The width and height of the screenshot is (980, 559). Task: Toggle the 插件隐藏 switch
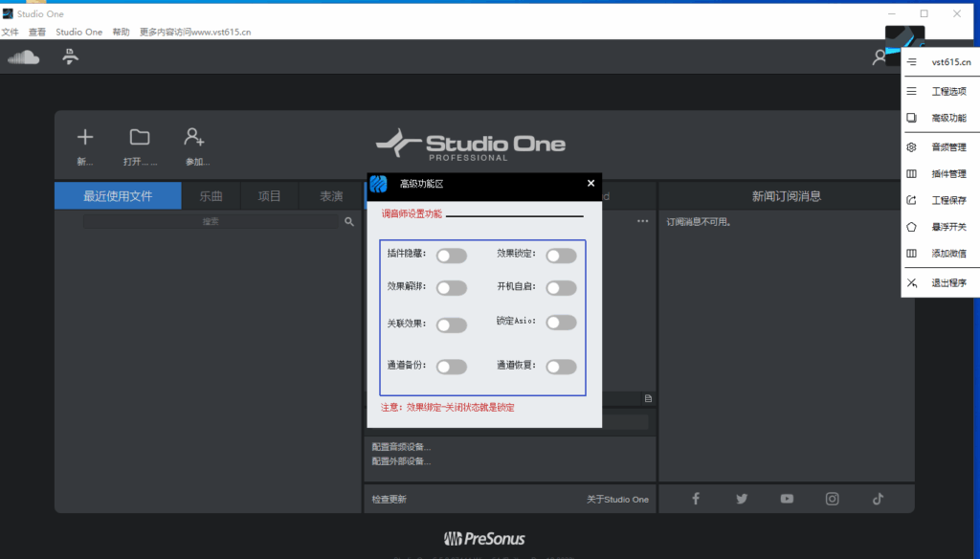[452, 255]
